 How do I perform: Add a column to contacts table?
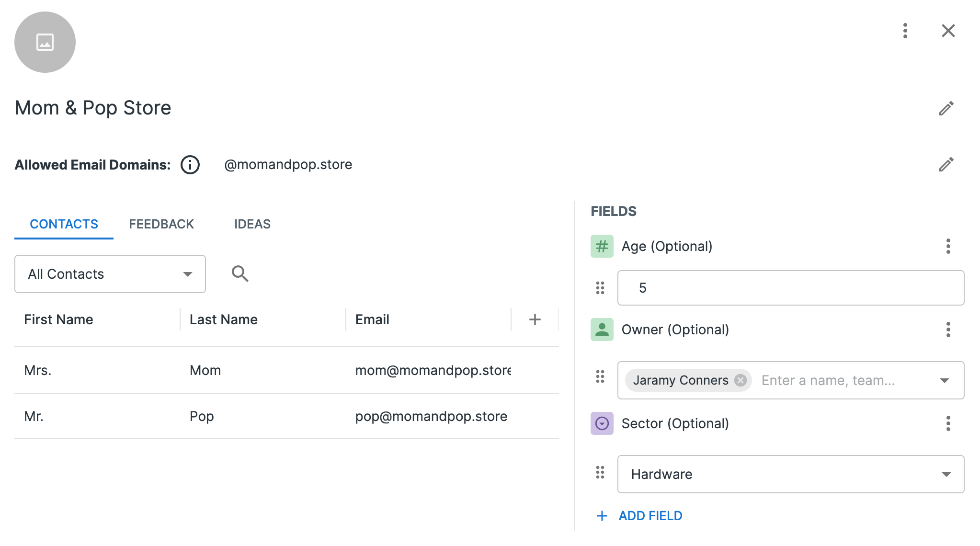tap(535, 319)
